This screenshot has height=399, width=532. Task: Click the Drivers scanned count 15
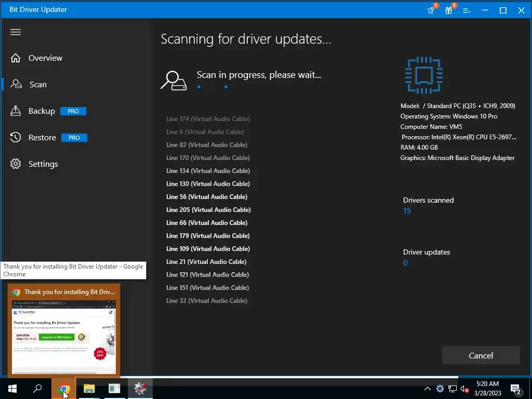(407, 211)
